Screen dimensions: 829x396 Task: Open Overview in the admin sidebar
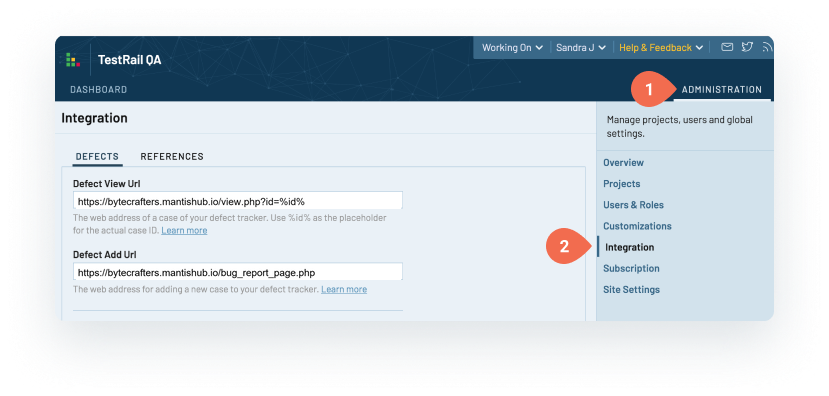(623, 162)
